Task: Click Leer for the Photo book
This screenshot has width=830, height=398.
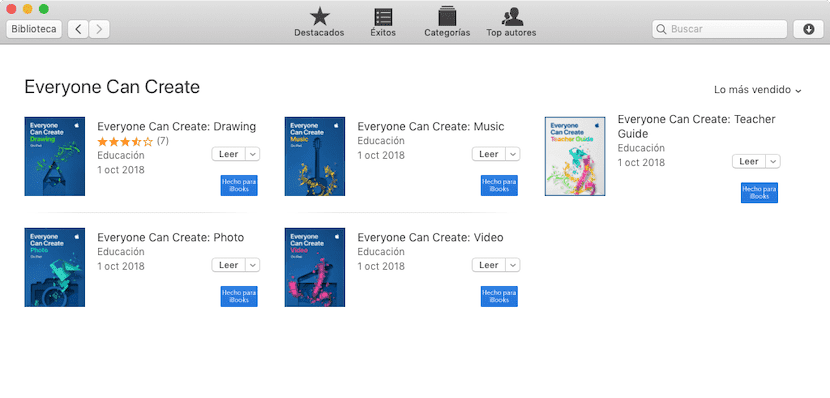Action: click(229, 265)
